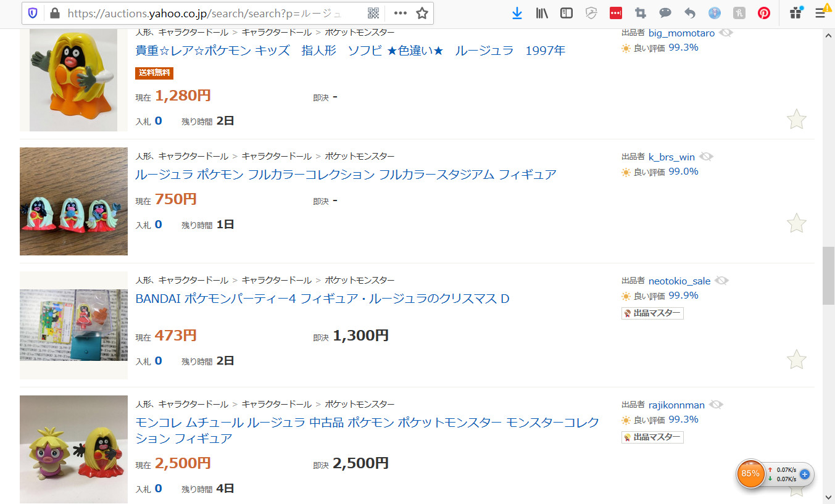Add the 1,280円 listing to watchlist star

point(797,119)
